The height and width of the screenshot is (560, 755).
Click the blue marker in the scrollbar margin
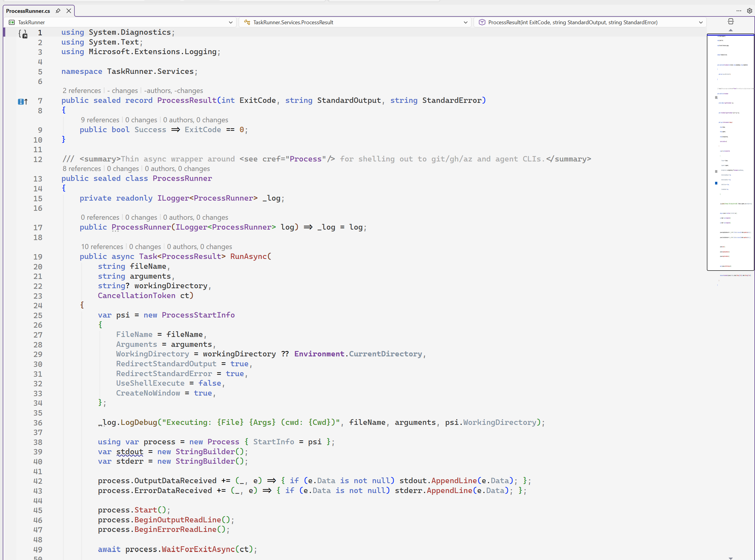[716, 183]
